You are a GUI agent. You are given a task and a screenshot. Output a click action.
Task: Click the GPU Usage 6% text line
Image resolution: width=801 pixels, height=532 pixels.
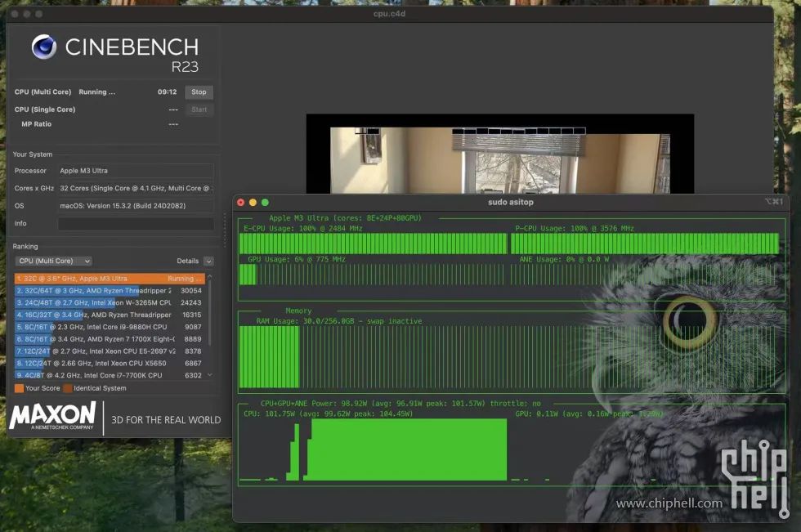pos(297,259)
